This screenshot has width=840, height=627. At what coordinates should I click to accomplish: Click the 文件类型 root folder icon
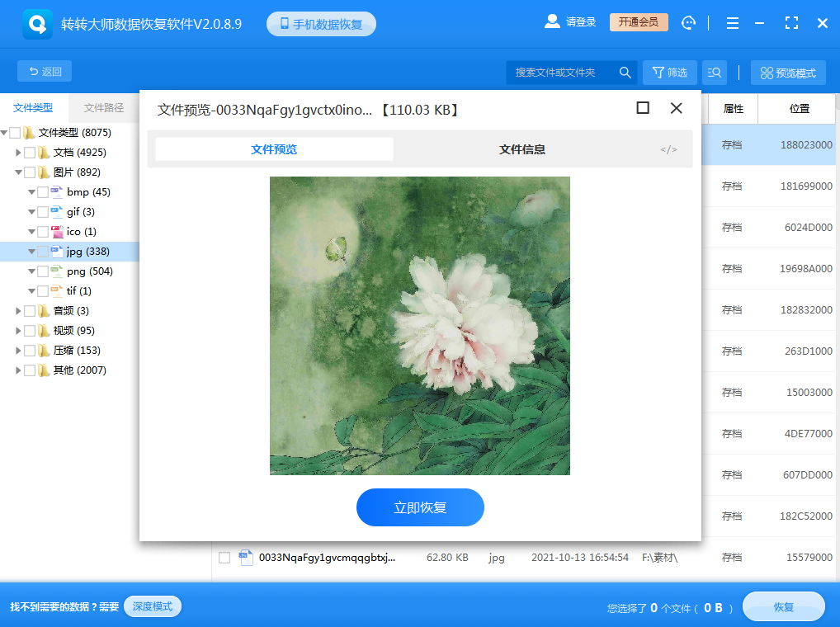(29, 132)
